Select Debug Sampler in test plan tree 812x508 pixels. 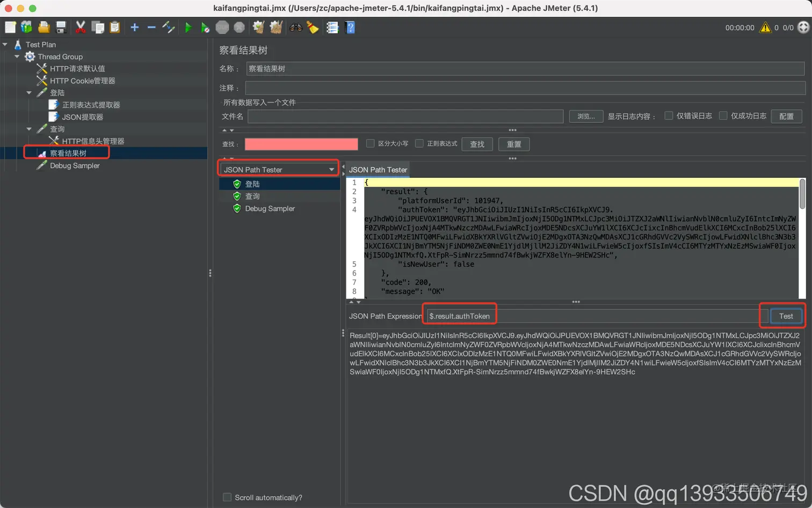click(75, 166)
